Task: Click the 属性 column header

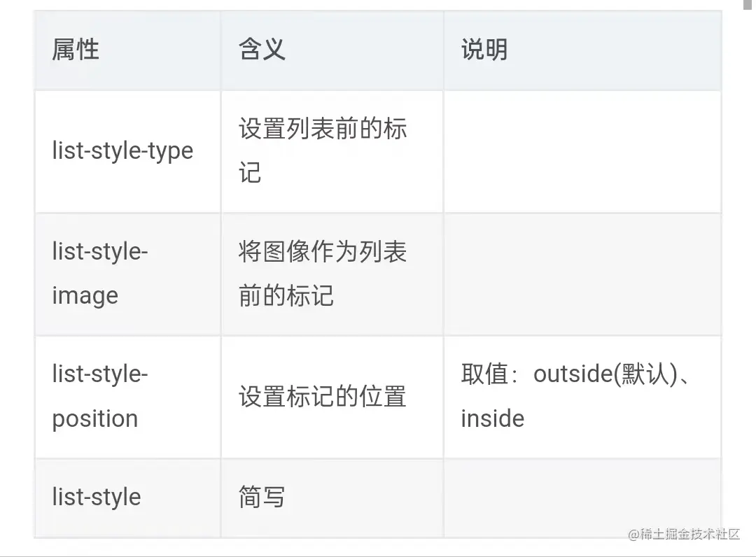Action: pyautogui.click(x=76, y=50)
